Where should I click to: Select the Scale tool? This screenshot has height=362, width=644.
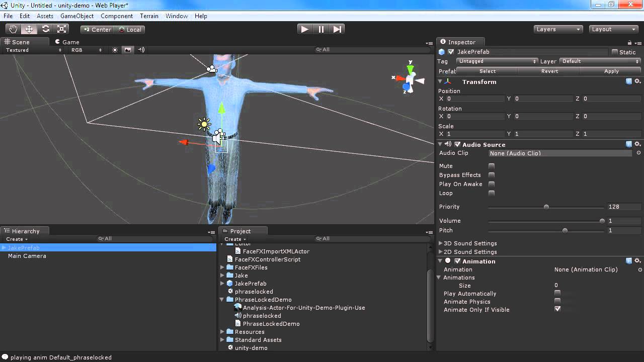(62, 29)
